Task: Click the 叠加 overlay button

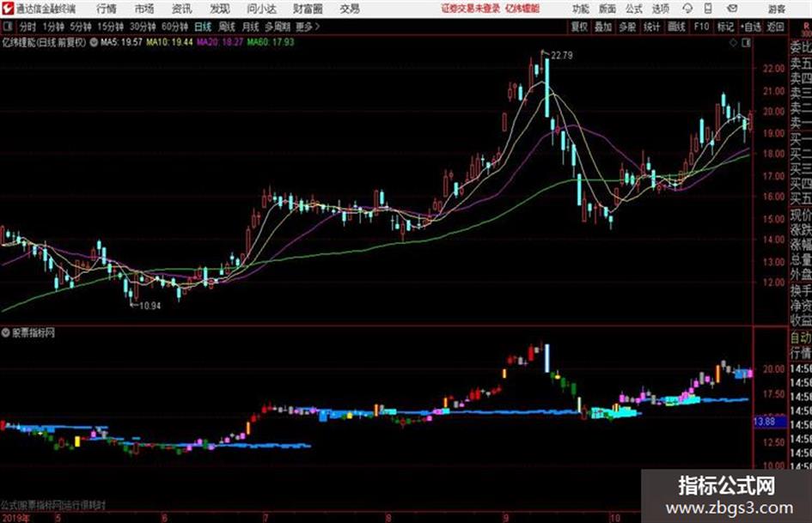Action: pos(603,27)
